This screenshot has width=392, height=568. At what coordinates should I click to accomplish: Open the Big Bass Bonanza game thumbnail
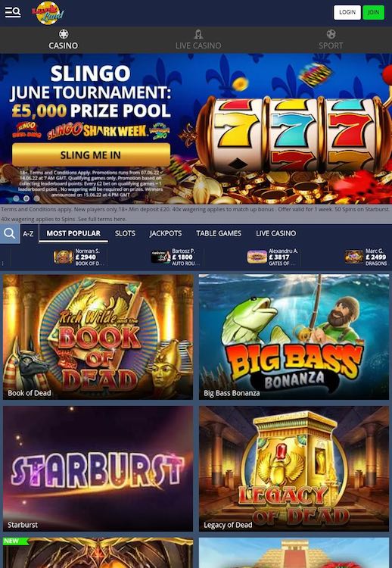[294, 337]
